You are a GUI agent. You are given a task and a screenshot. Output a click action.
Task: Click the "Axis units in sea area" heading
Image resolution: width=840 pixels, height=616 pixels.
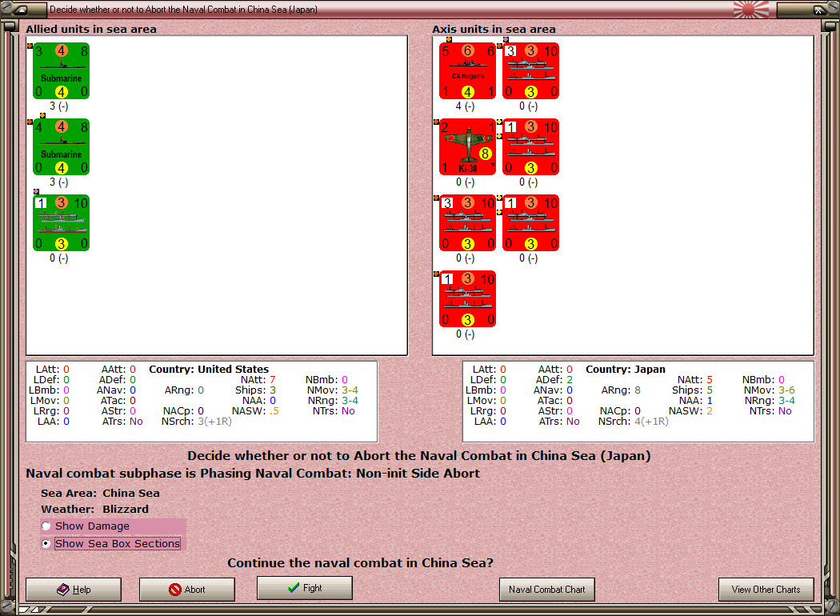coord(494,29)
